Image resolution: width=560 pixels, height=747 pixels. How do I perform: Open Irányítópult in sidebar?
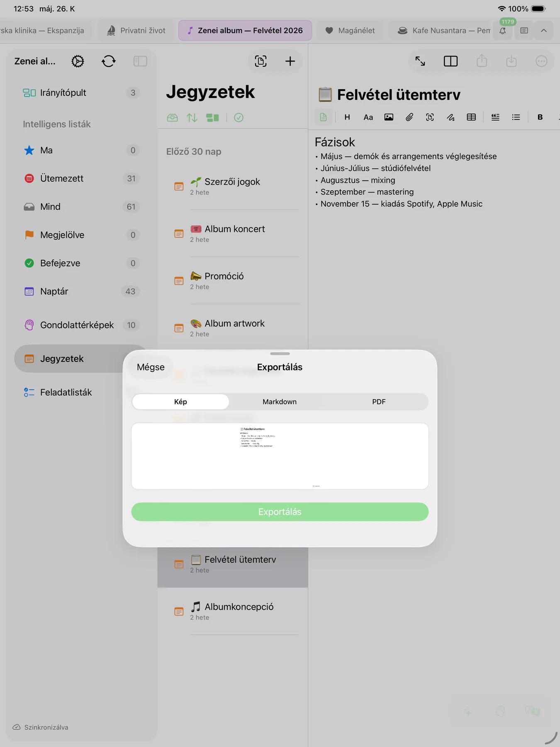coord(81,93)
